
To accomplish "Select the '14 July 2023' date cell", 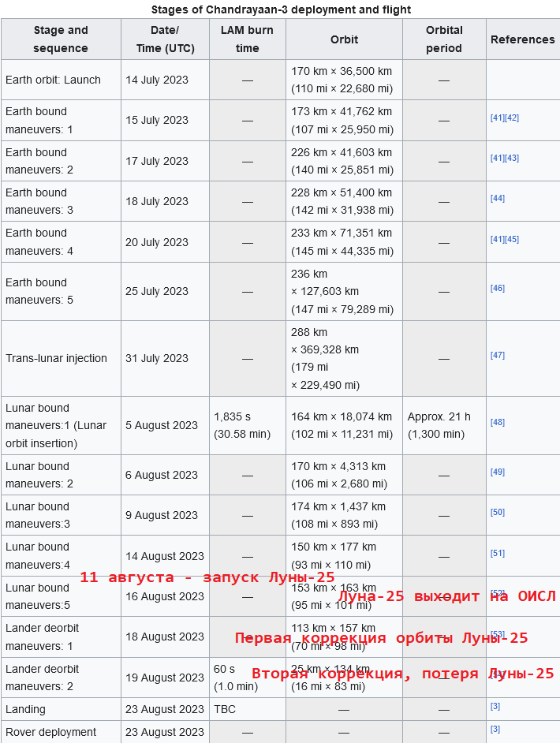I will (166, 80).
